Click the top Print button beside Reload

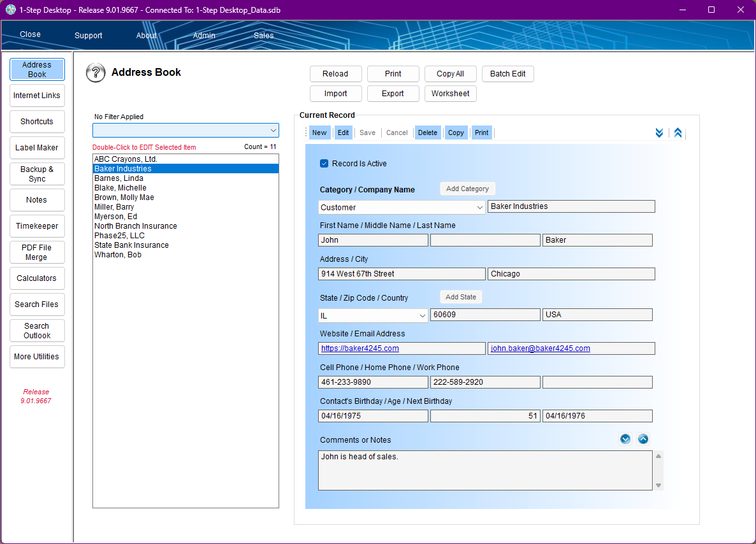393,74
